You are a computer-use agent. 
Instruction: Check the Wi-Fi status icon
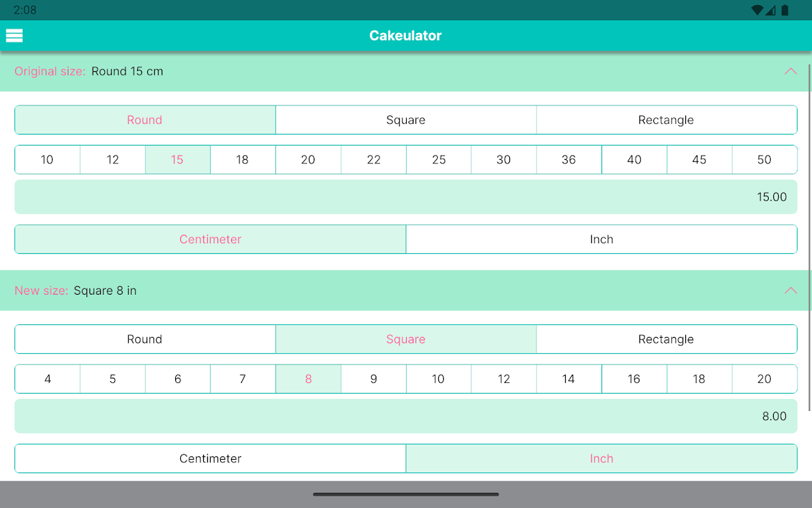click(757, 10)
